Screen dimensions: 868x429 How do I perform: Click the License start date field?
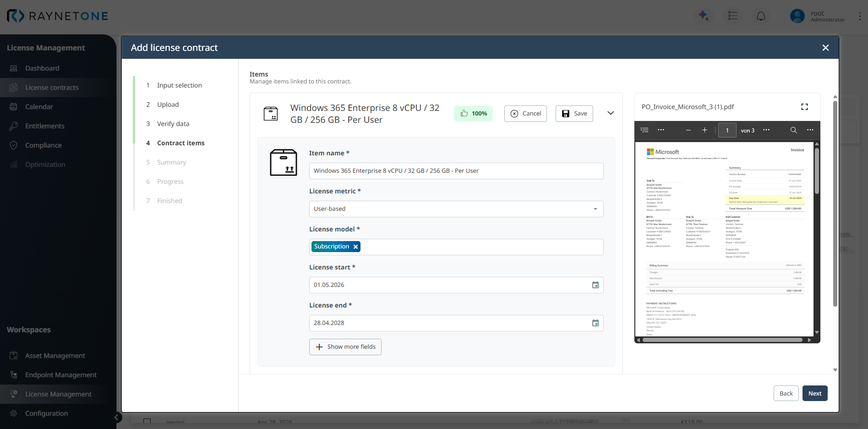click(x=456, y=285)
